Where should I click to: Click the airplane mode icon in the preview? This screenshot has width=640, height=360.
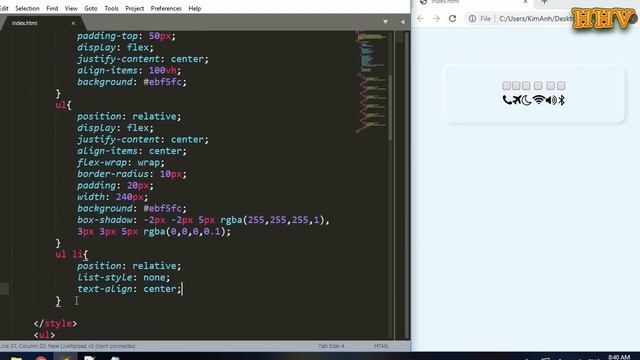pyautogui.click(x=516, y=100)
